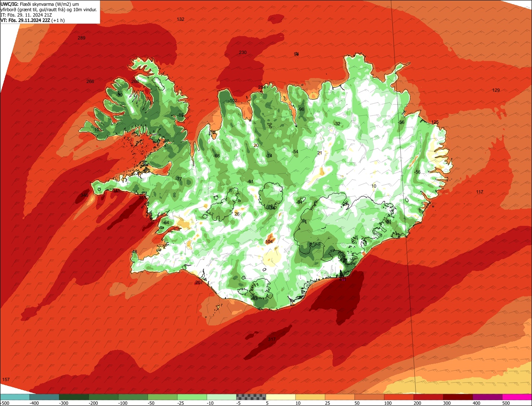Viewport: 532px width, 406px height.
Task: Click the value 230 in the dark red patch
Action: pos(243,53)
